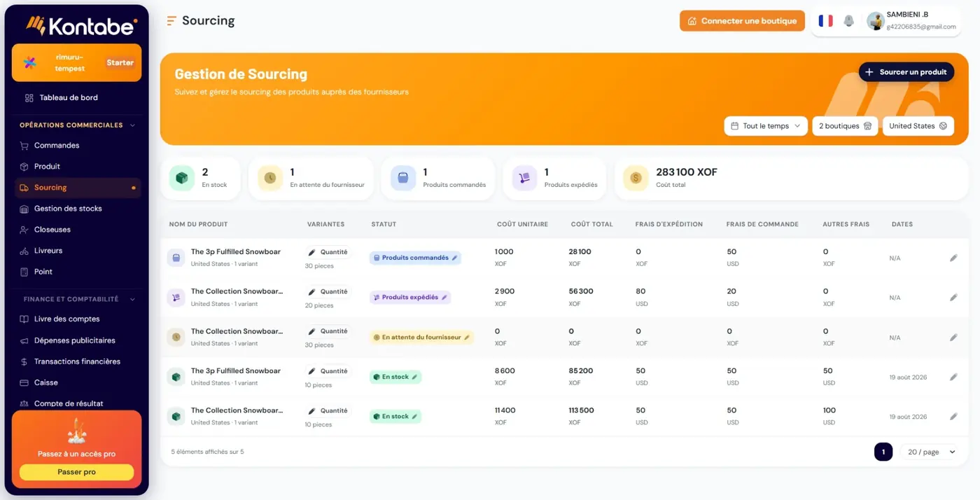Click the SAMBIENI .B profile avatar
980x500 pixels.
875,21
